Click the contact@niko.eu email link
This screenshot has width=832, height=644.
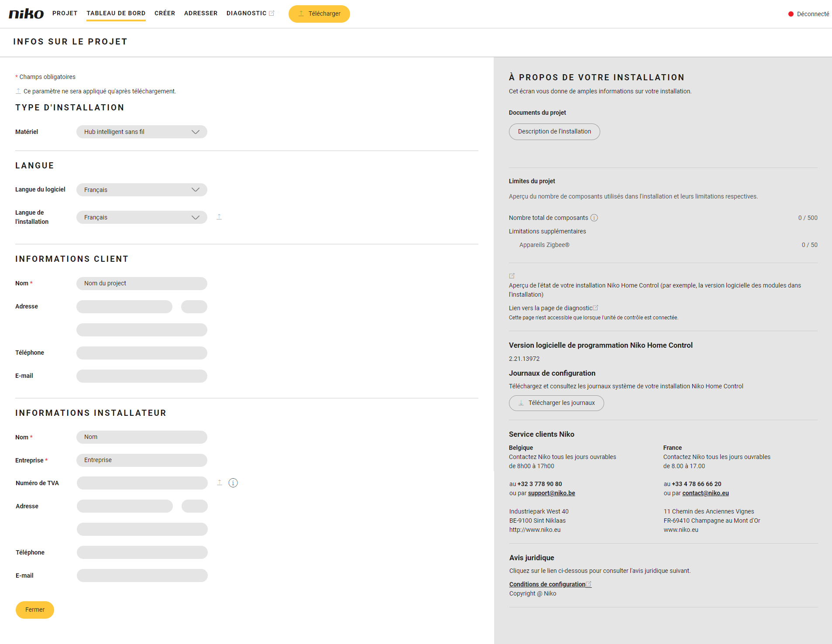click(705, 493)
